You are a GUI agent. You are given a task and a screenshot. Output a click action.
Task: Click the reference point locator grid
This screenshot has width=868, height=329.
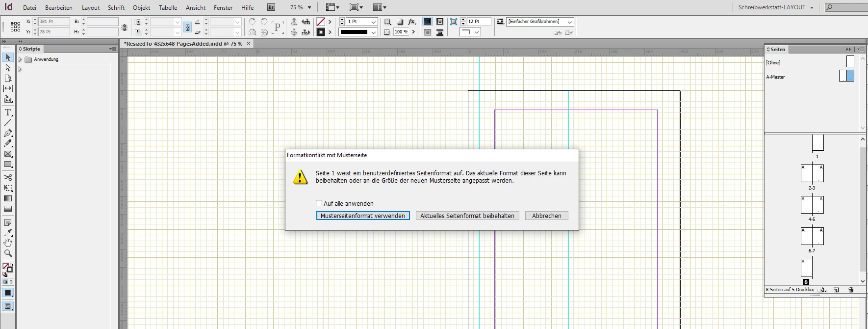[x=15, y=27]
